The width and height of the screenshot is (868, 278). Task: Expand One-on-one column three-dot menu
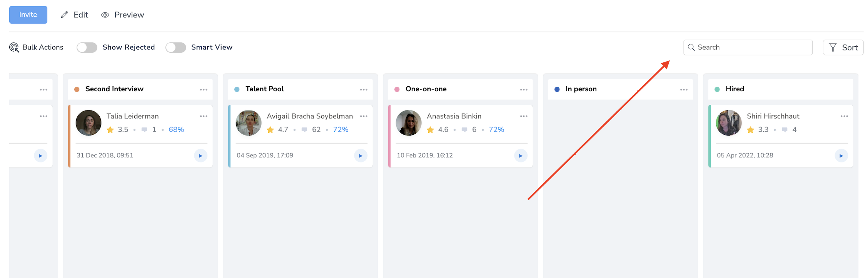click(x=524, y=89)
